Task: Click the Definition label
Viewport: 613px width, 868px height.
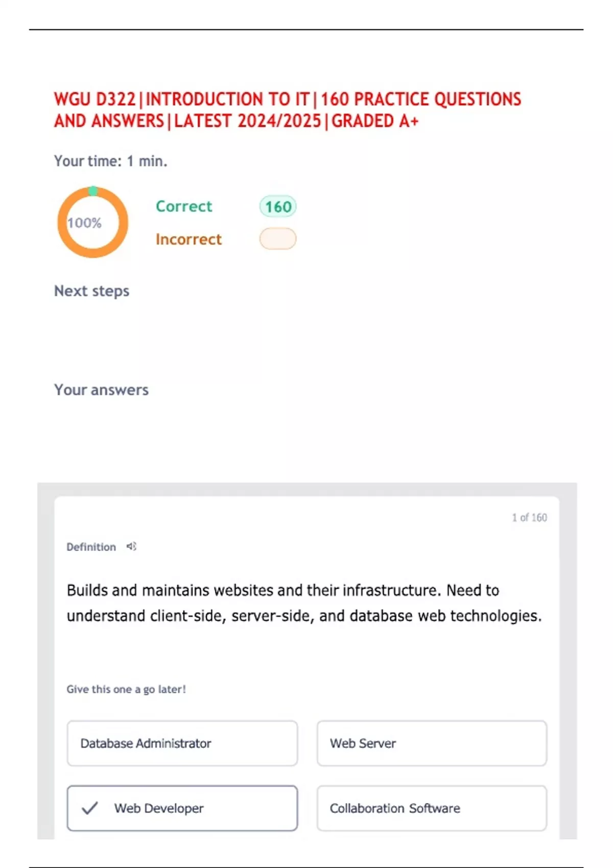Action: (91, 547)
